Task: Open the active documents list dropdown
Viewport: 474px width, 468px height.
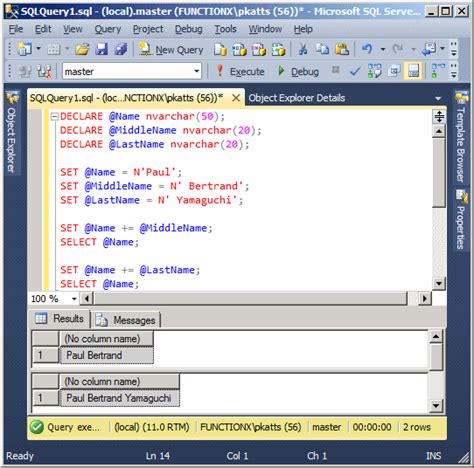Action: click(438, 98)
